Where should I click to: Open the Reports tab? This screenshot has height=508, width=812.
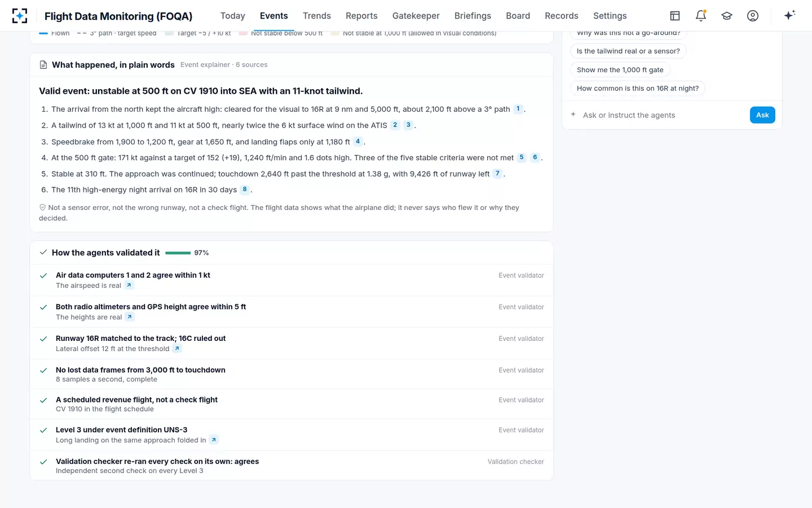click(x=361, y=16)
